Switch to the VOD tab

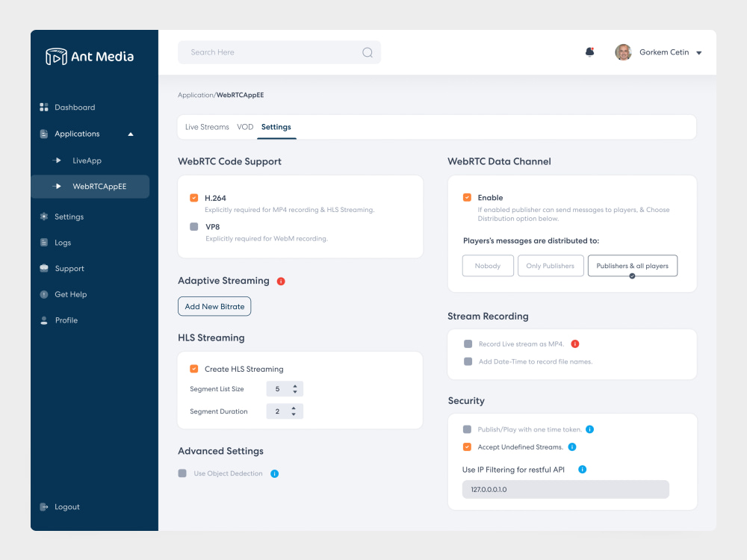(245, 127)
